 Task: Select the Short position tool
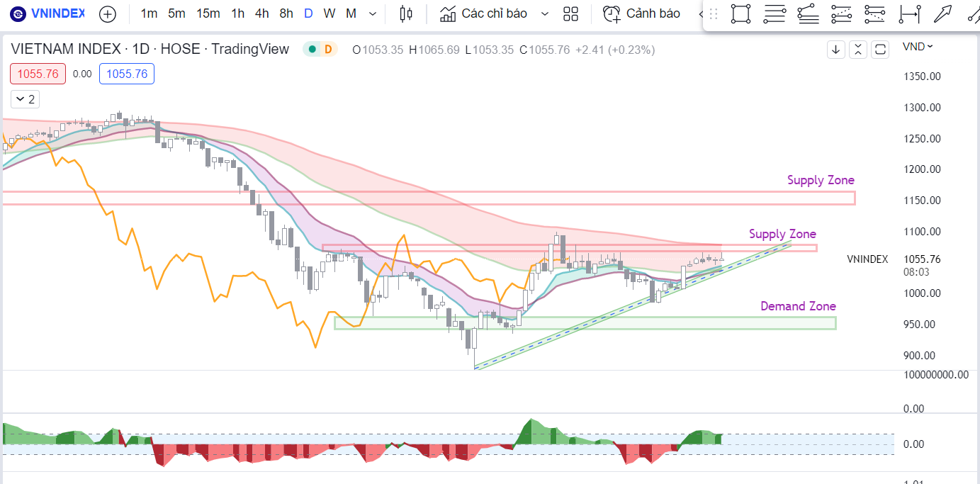tap(874, 13)
